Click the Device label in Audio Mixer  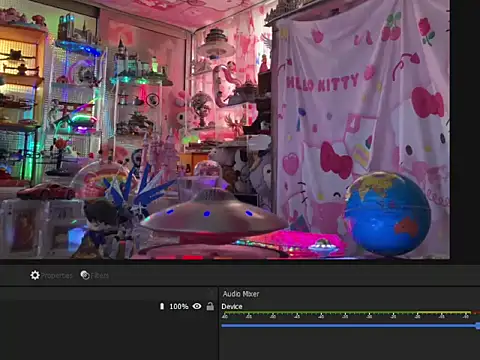pyautogui.click(x=232, y=306)
